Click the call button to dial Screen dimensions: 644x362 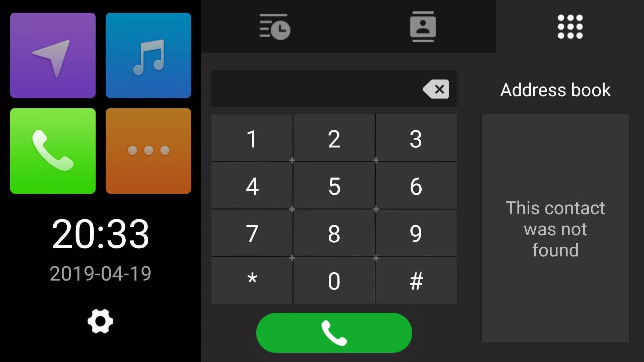pyautogui.click(x=334, y=333)
